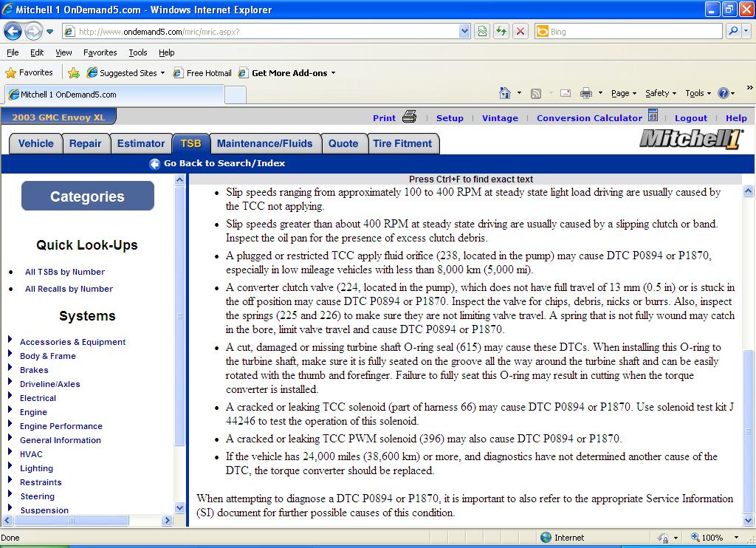
Task: Click the red Stop loading icon
Action: tap(520, 32)
